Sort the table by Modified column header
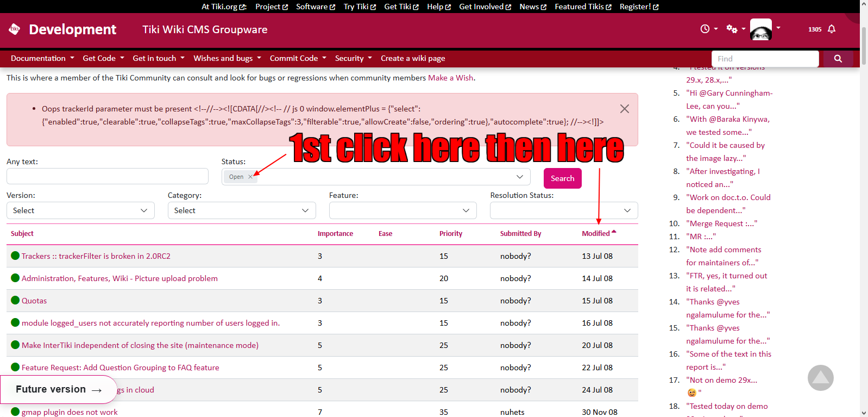This screenshot has width=868, height=417. (596, 233)
